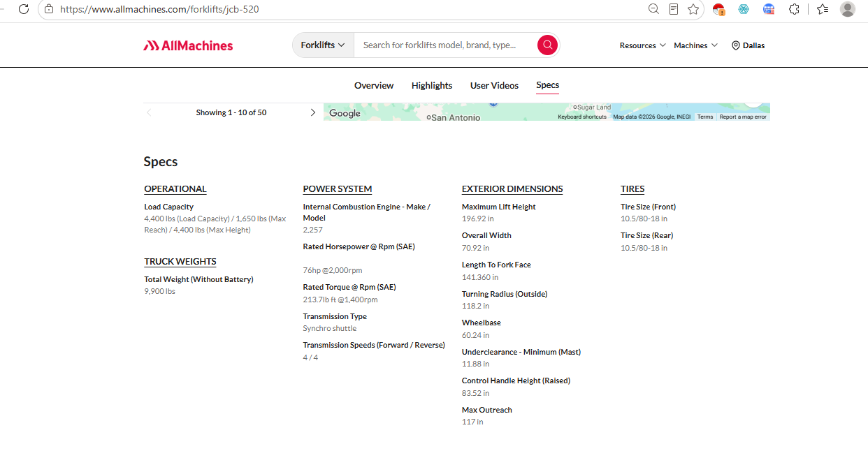Click the browser profile avatar
Screen dimensions: 868x451
(x=847, y=9)
